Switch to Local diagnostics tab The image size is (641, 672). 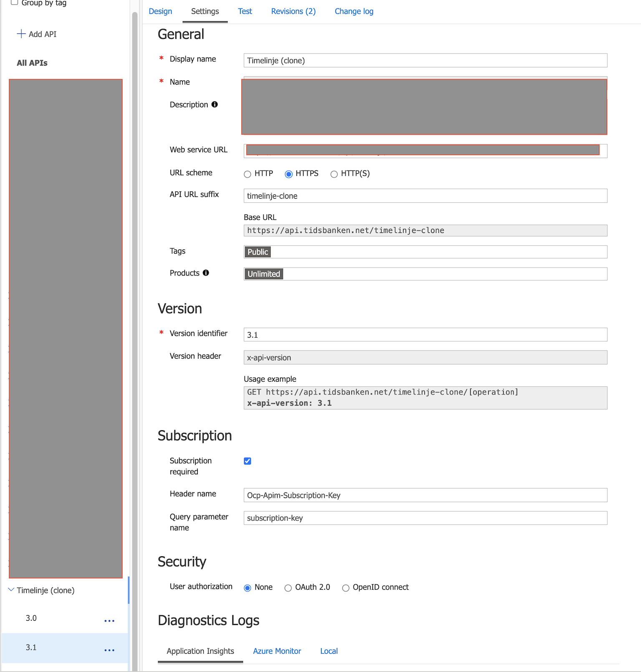pos(329,651)
